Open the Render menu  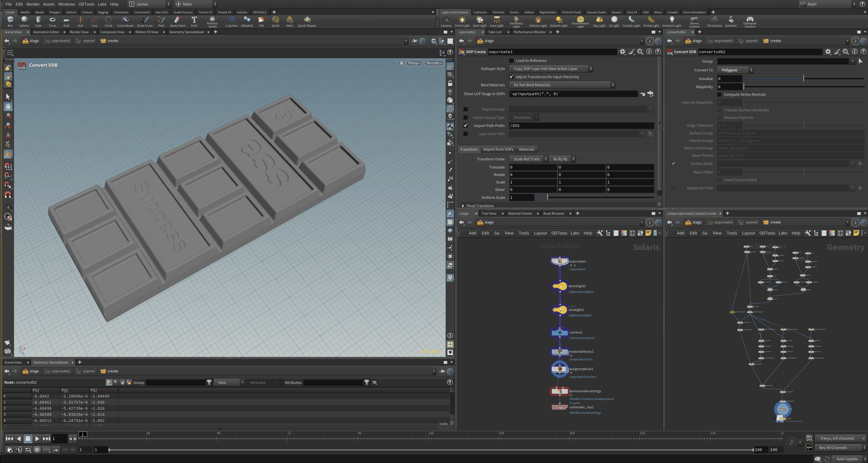[x=33, y=4]
